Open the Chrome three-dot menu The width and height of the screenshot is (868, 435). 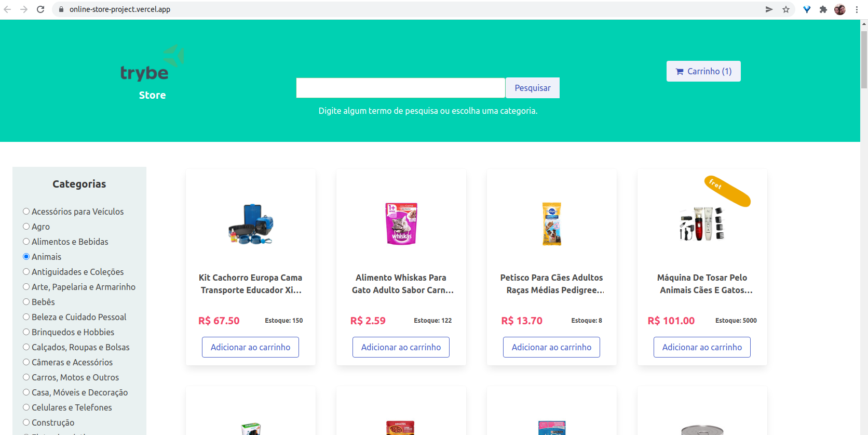coord(857,9)
